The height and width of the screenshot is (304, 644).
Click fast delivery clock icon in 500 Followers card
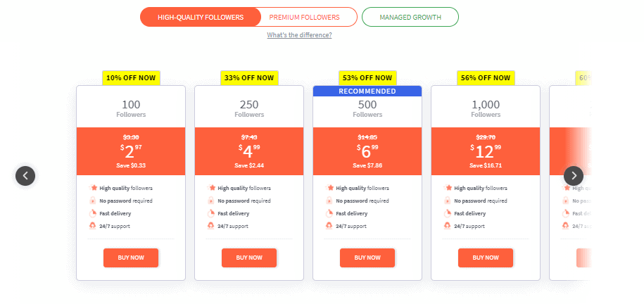pyautogui.click(x=329, y=213)
